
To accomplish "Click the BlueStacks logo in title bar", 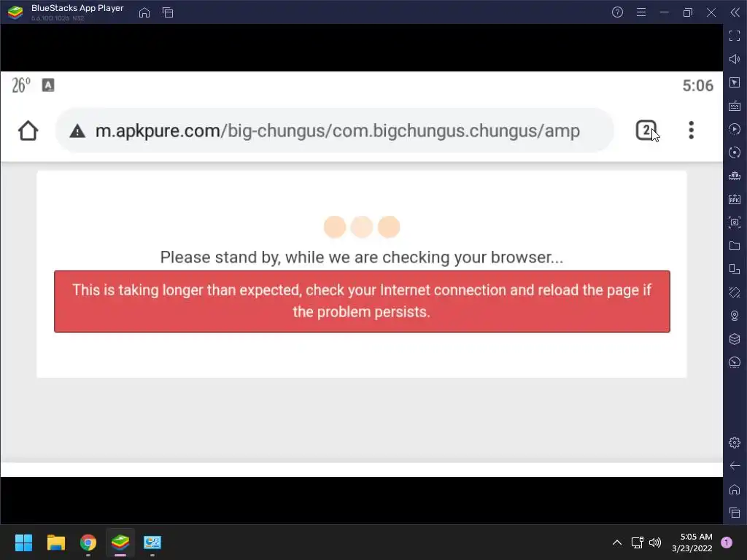I will coord(15,12).
